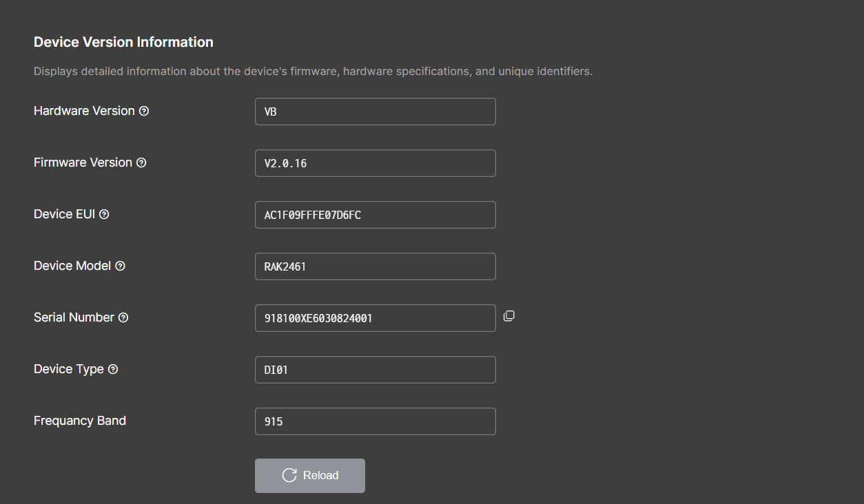Select the Hardware Version field showing VB
864x504 pixels.
click(375, 111)
